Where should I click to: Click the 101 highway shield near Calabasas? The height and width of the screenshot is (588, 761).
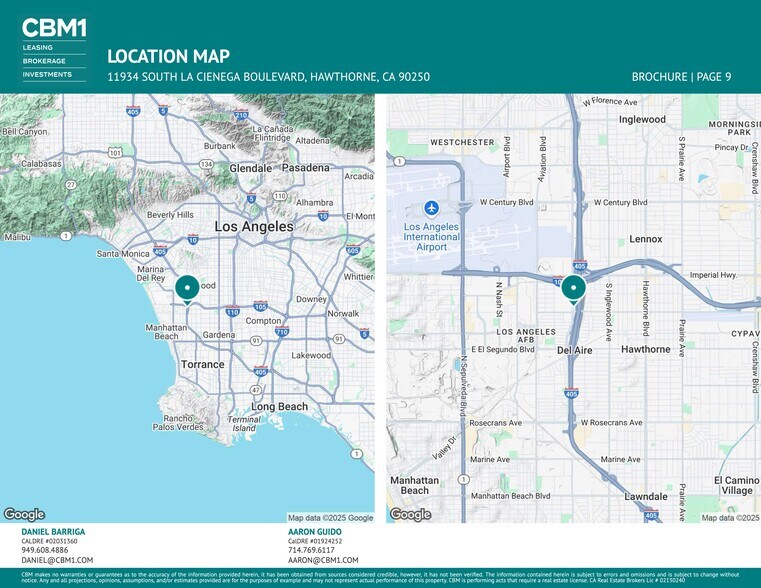coord(115,153)
